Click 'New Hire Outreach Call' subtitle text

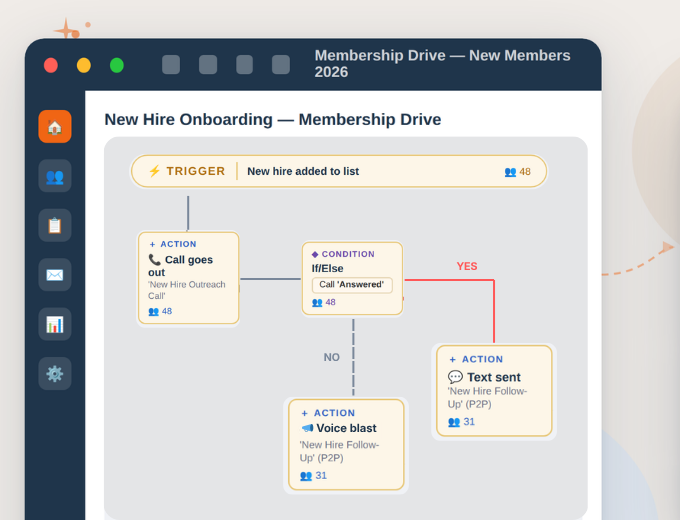[x=186, y=290]
